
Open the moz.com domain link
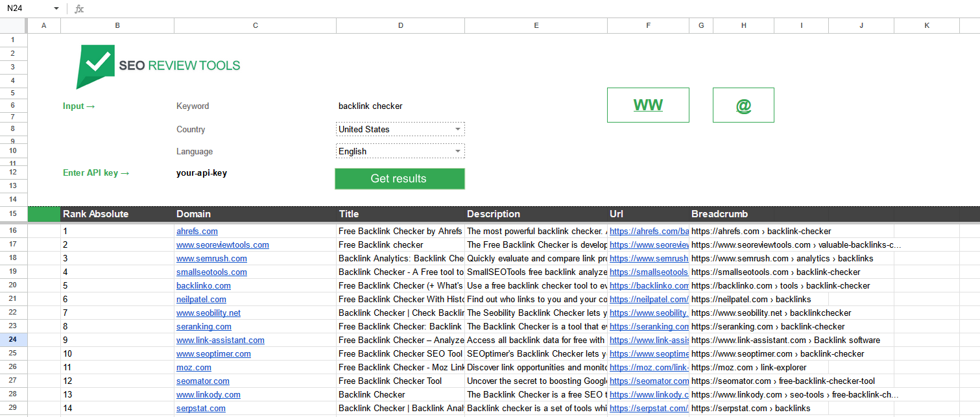click(194, 367)
